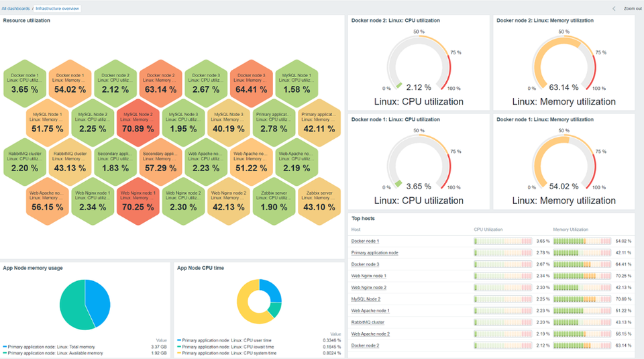Select the MySQL Node 3 Memory 40.19 % hexagon

pyautogui.click(x=229, y=123)
